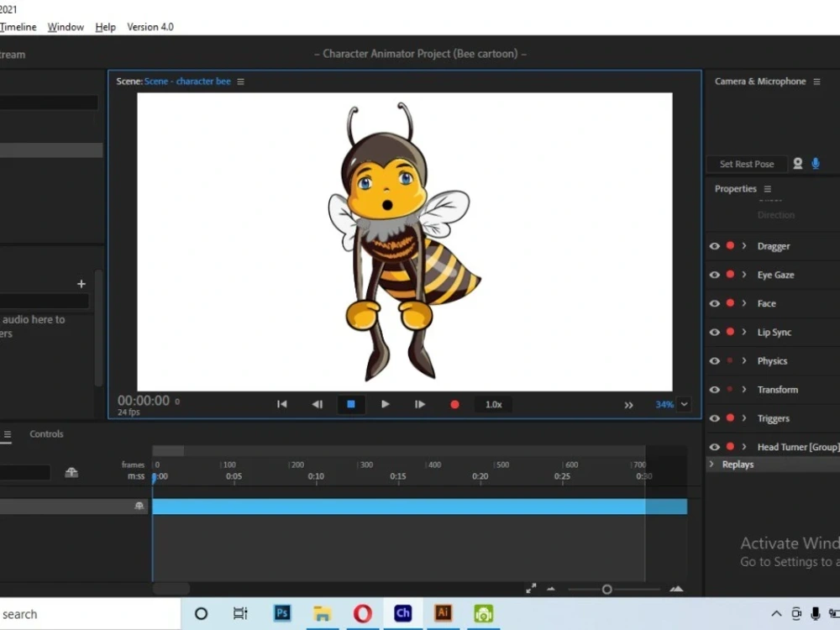
Task: Expand the Replays section
Action: click(x=712, y=464)
